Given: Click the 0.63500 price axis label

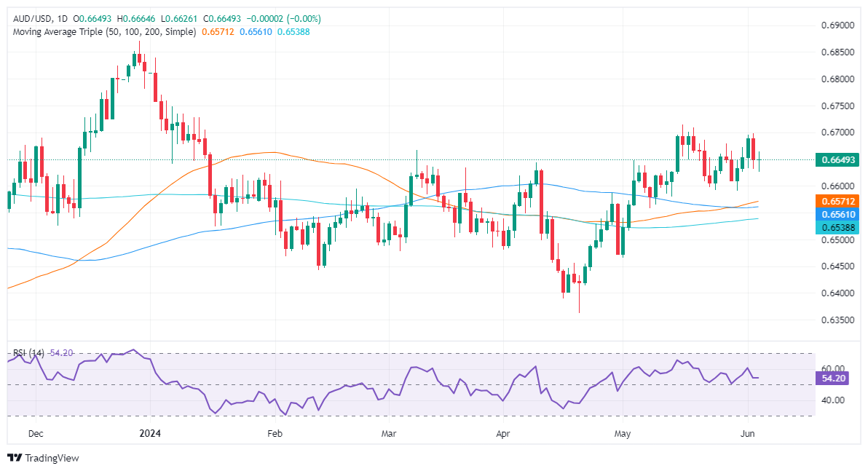Looking at the screenshot, I should (x=839, y=320).
